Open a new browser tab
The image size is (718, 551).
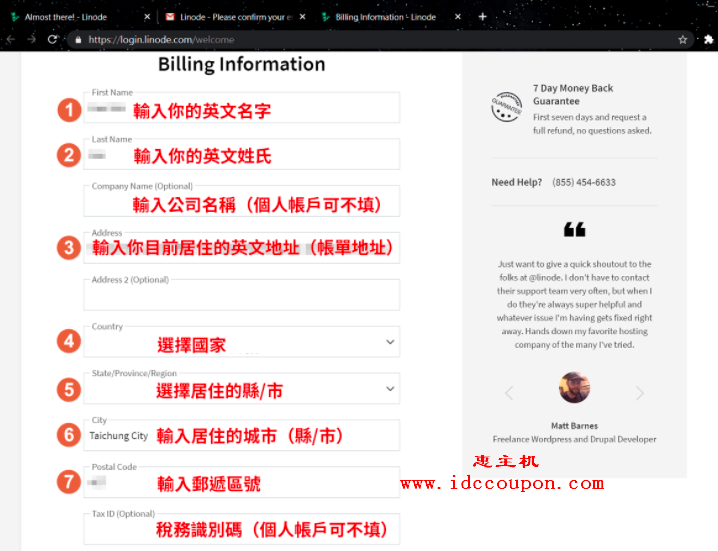coord(483,17)
